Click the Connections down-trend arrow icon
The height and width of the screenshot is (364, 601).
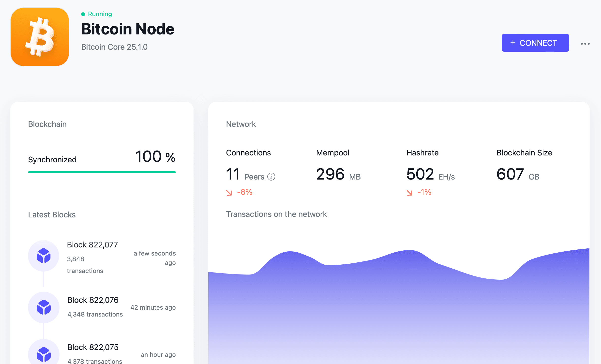(229, 193)
